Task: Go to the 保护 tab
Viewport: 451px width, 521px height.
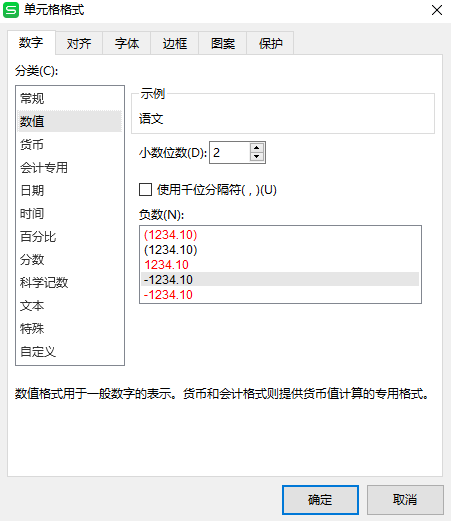Action: click(x=270, y=43)
